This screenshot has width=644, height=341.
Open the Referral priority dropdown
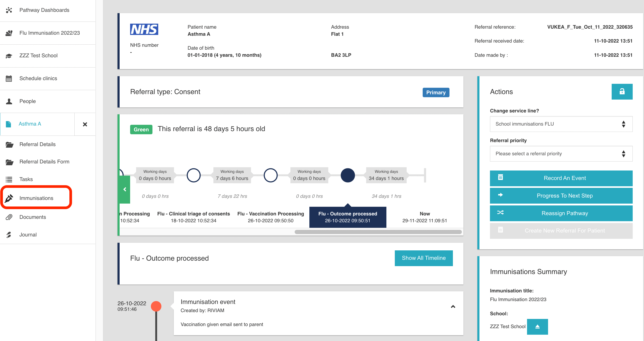[561, 154]
